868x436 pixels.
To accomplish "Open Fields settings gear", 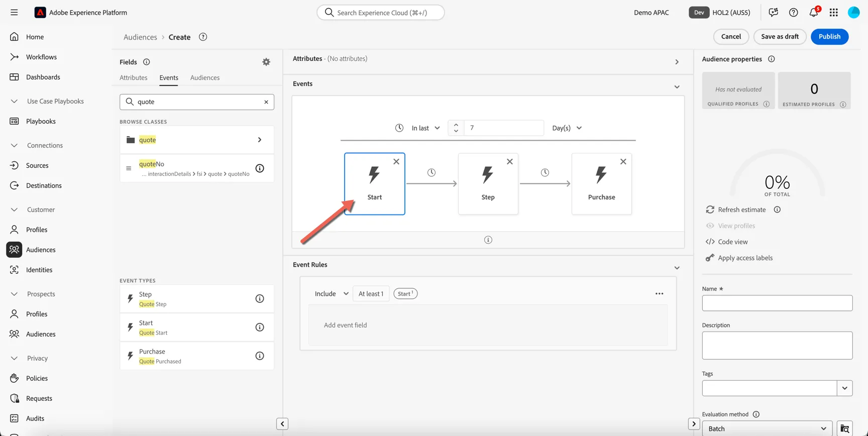I will point(266,62).
